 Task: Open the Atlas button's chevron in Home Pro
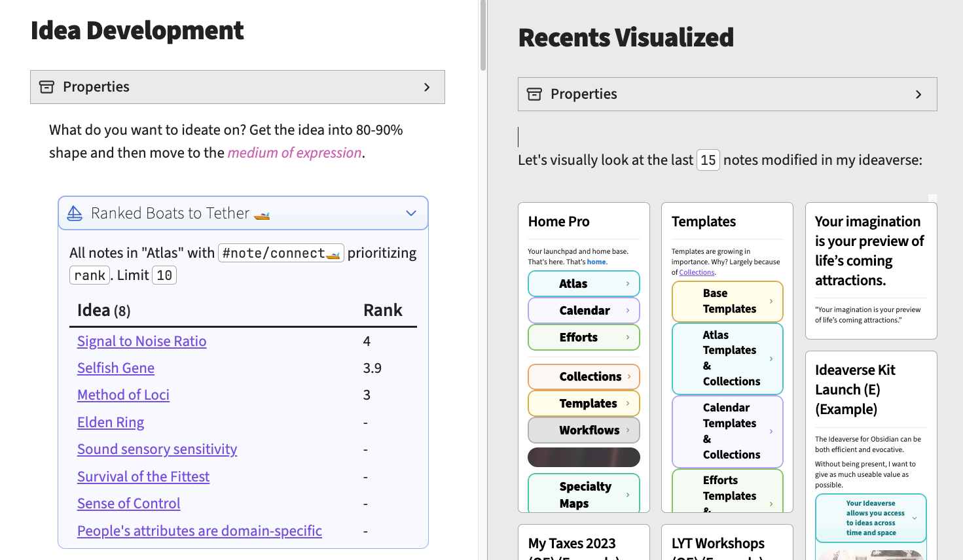pos(628,283)
